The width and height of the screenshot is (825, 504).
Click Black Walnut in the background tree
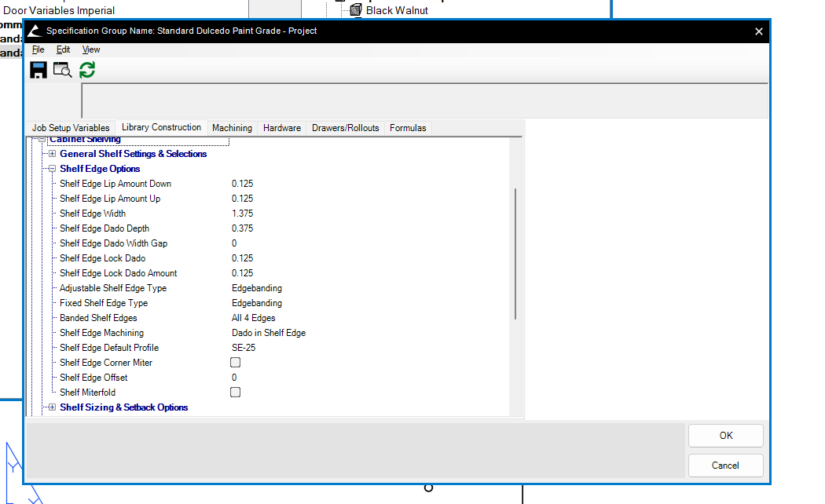coord(397,10)
